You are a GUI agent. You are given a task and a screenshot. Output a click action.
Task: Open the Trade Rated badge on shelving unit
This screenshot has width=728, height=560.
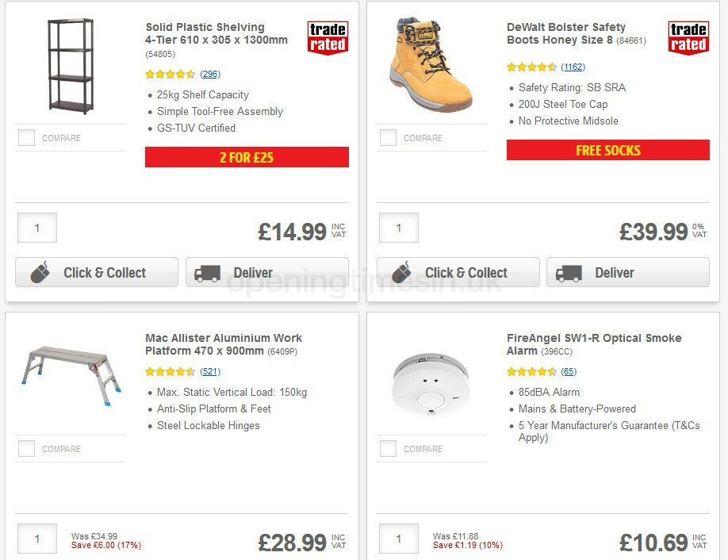[327, 36]
